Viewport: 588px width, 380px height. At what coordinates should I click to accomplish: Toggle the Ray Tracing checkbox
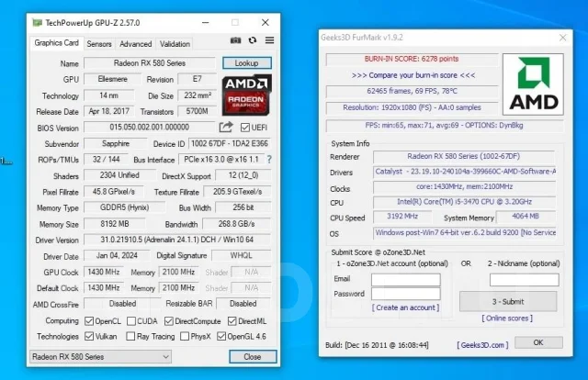130,336
